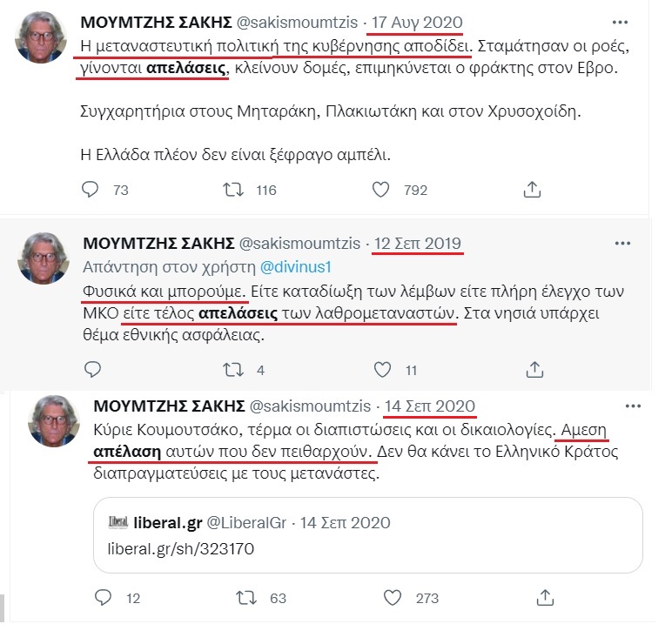Viewport: 665px width, 644px height.
Task: Like the tweet with 273 likes
Action: pos(392,597)
